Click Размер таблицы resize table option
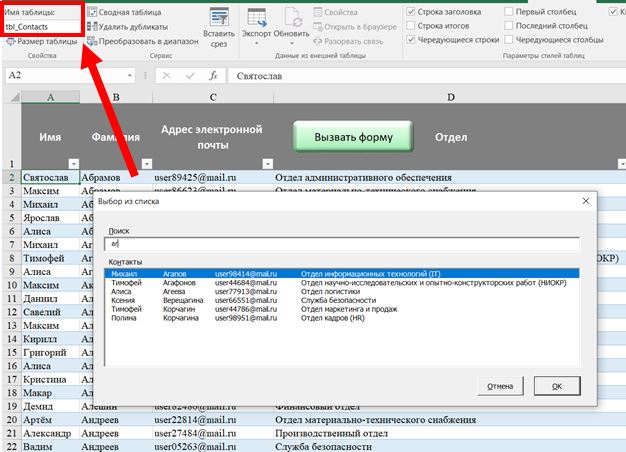The width and height of the screenshot is (626, 452). pos(42,41)
